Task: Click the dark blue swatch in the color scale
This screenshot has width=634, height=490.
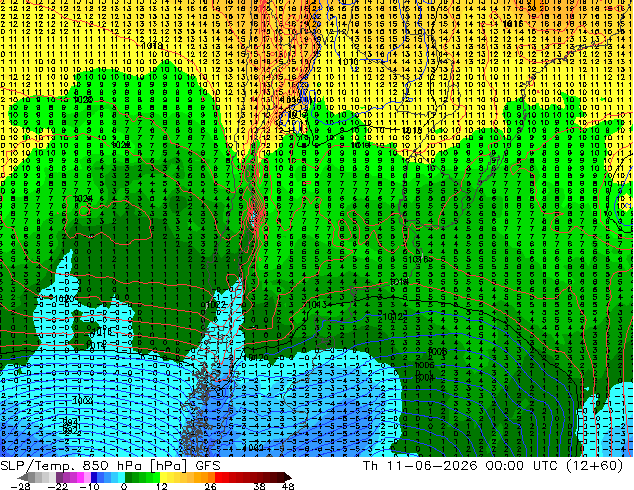Action: click(x=94, y=477)
